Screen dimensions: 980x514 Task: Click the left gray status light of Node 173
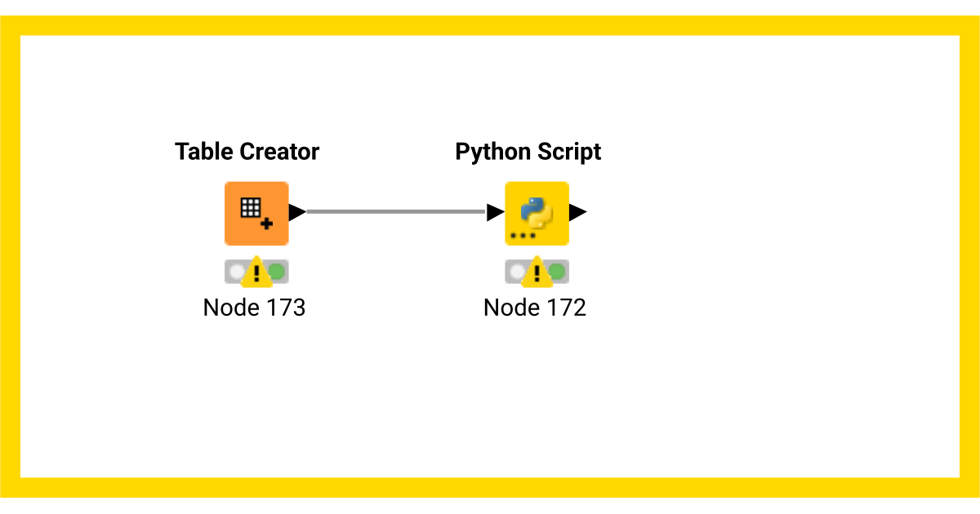[x=236, y=271]
